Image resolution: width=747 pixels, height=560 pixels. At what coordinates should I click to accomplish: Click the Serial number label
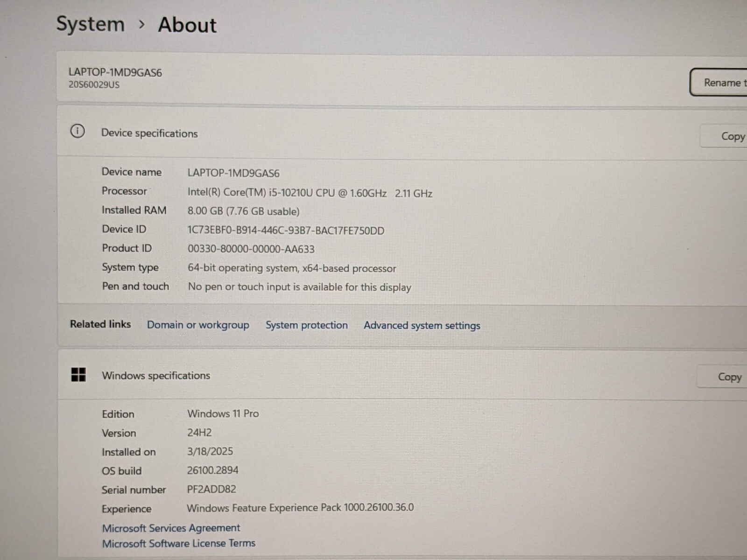coord(134,490)
